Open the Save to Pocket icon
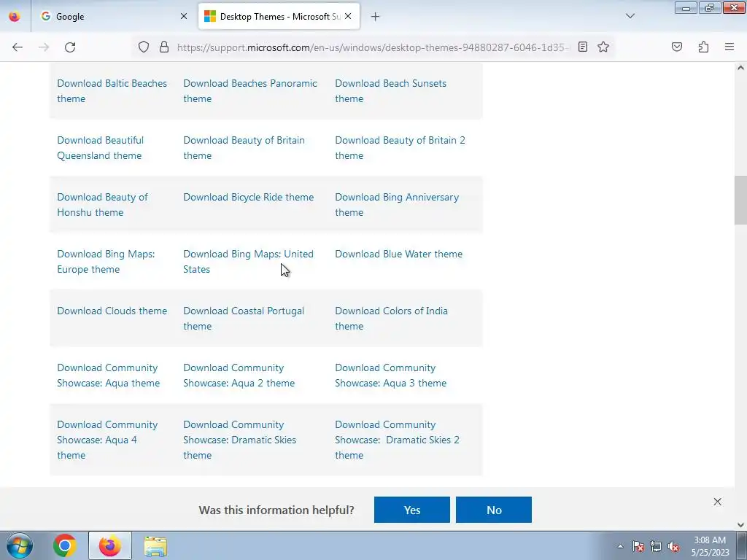Viewport: 747px width, 560px height. [x=677, y=47]
